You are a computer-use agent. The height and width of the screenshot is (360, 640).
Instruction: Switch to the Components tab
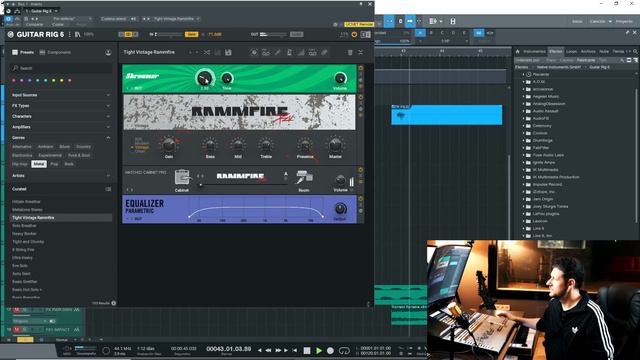[x=55, y=52]
